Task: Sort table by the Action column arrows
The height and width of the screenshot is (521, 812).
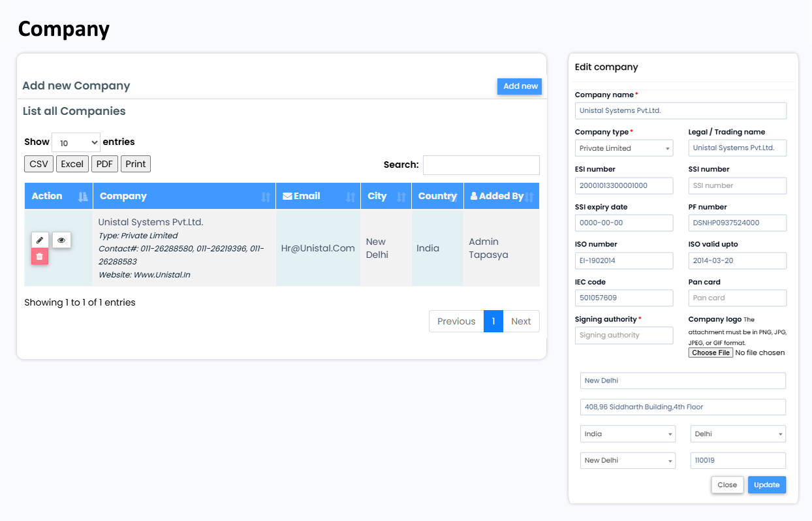Action: [82, 197]
